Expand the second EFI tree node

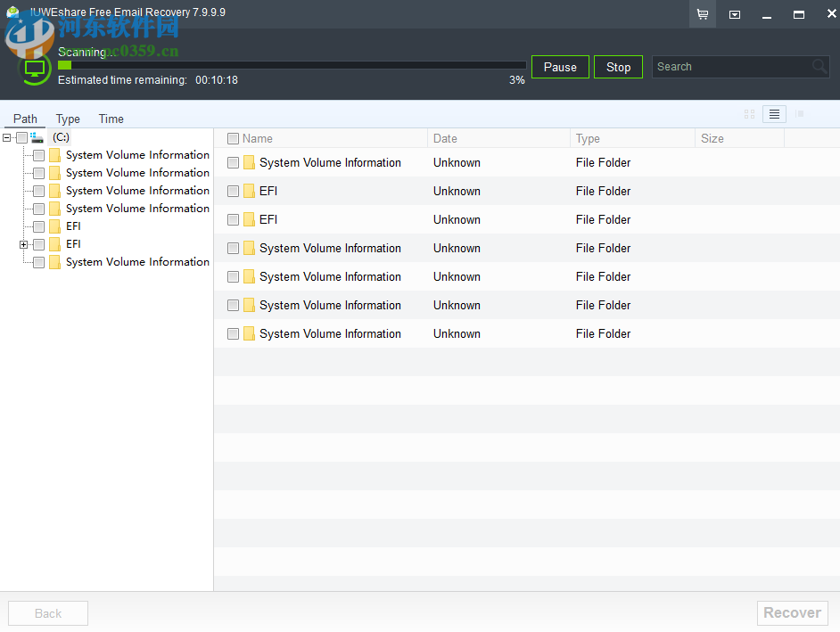[x=23, y=244]
